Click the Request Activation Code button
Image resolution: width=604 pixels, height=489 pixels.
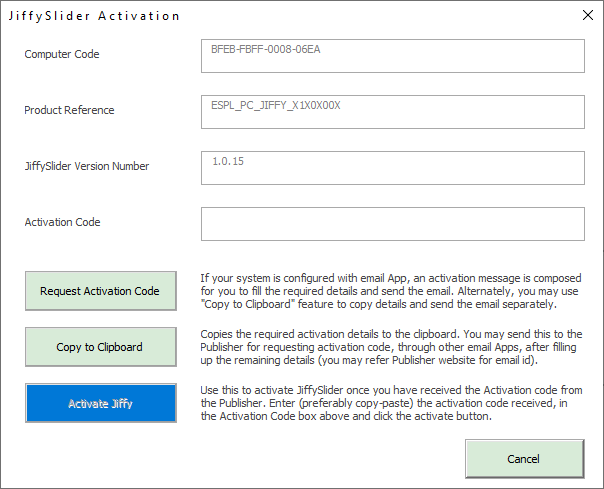pos(100,291)
